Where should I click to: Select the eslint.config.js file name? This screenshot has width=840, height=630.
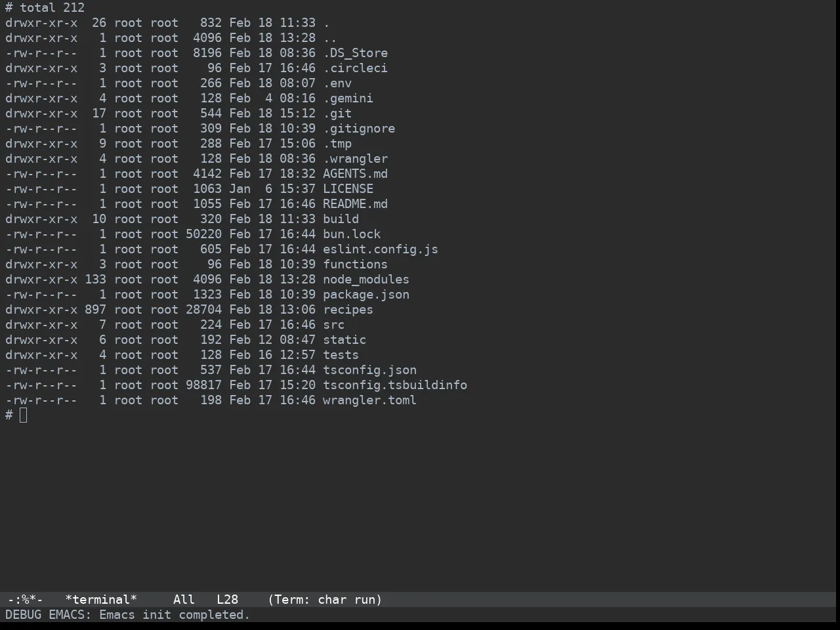[381, 249]
